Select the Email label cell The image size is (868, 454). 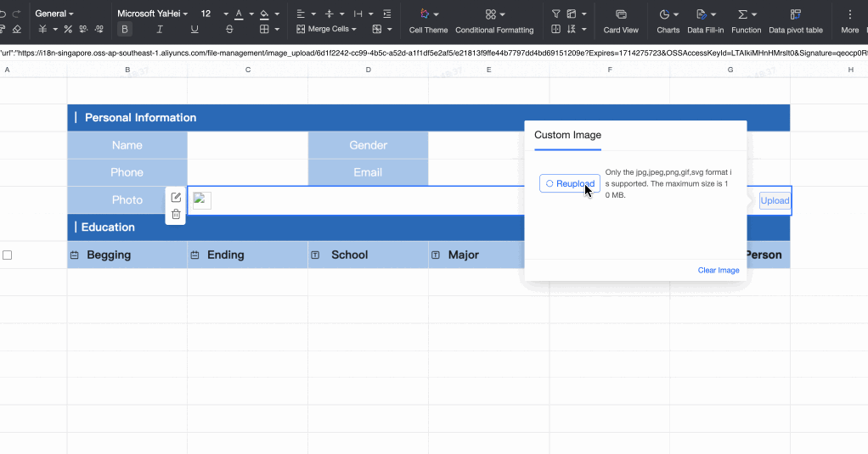pos(368,172)
